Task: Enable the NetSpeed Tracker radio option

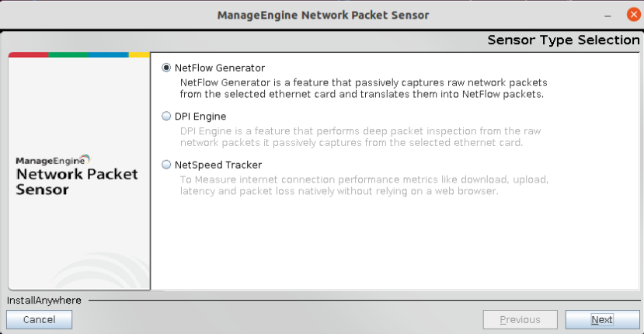Action: click(166, 165)
